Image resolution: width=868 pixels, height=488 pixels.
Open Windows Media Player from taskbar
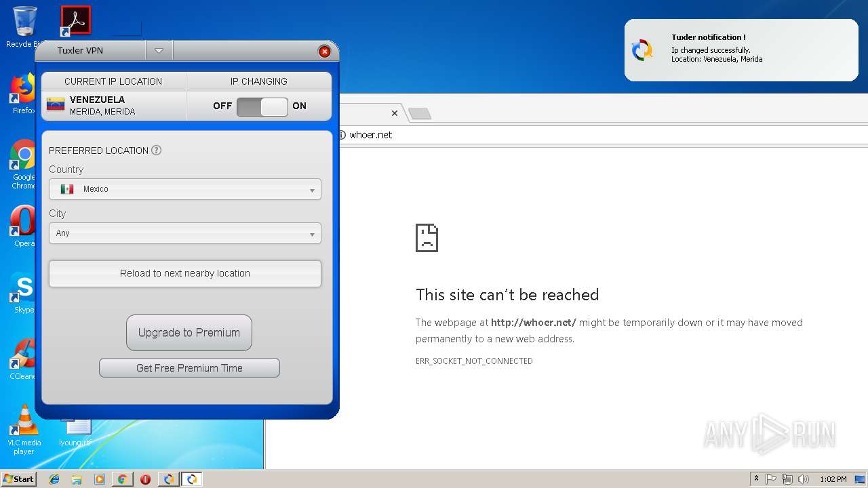tap(100, 479)
